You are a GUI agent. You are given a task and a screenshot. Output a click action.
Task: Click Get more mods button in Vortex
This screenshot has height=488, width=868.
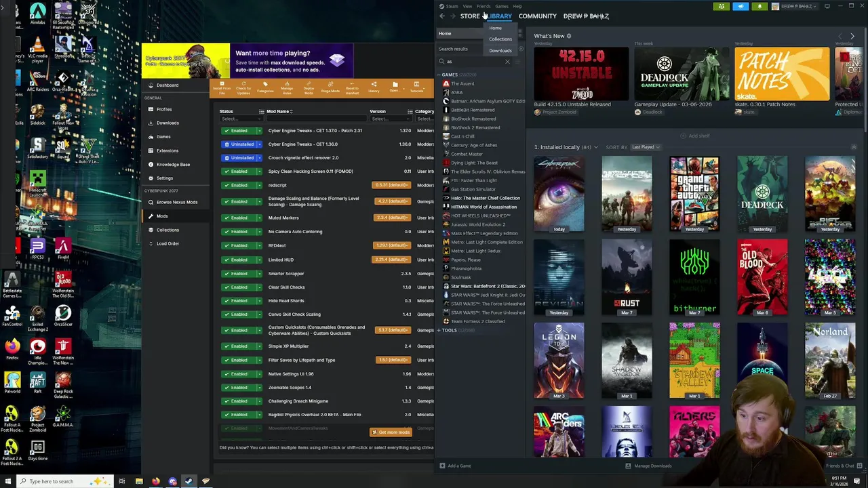click(391, 432)
